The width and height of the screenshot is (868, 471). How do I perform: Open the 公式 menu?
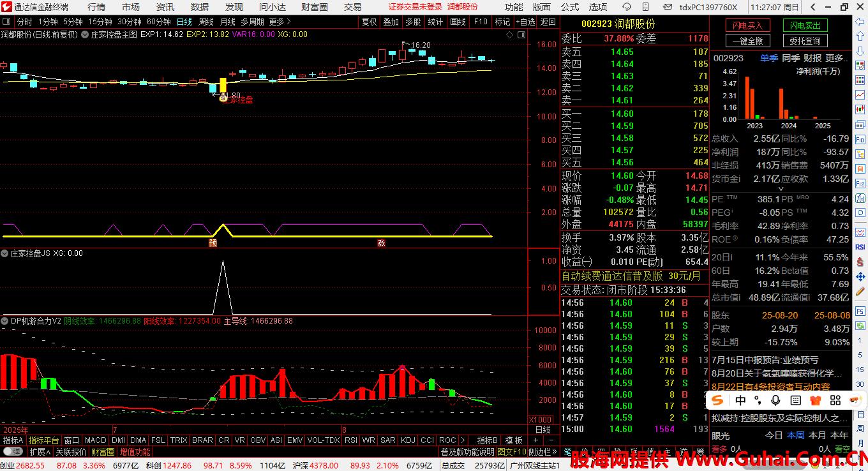(570, 7)
